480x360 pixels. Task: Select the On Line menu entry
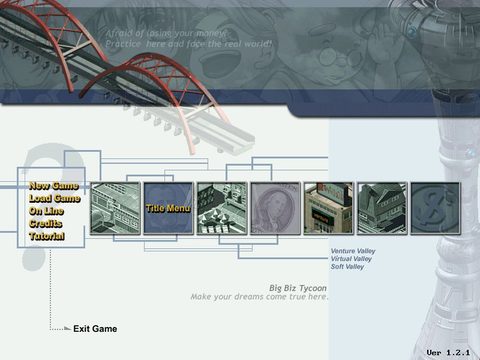46,211
